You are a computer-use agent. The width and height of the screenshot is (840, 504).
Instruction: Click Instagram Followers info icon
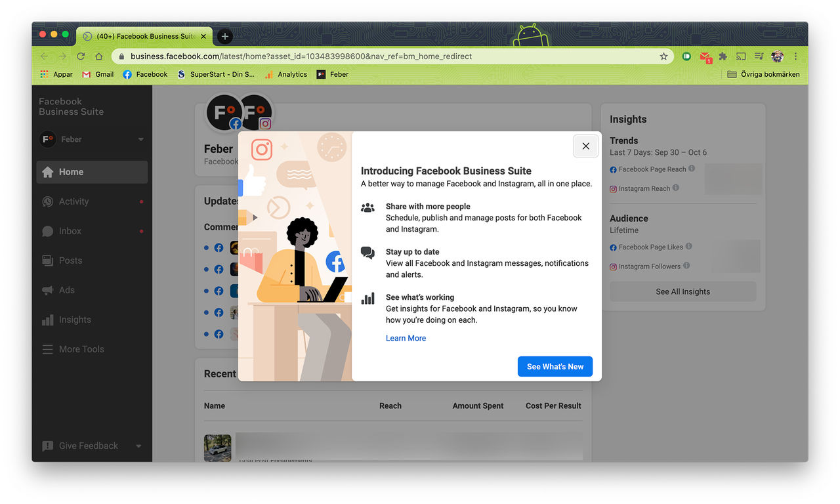point(686,266)
